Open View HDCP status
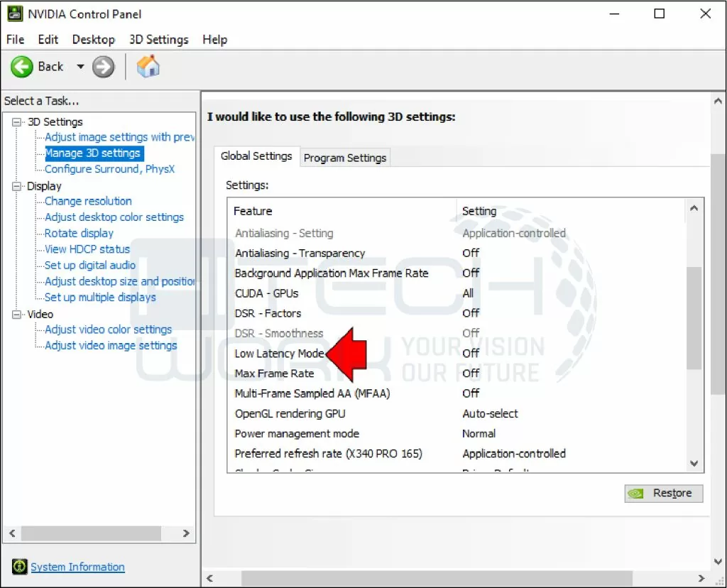The image size is (727, 588). [x=87, y=249]
